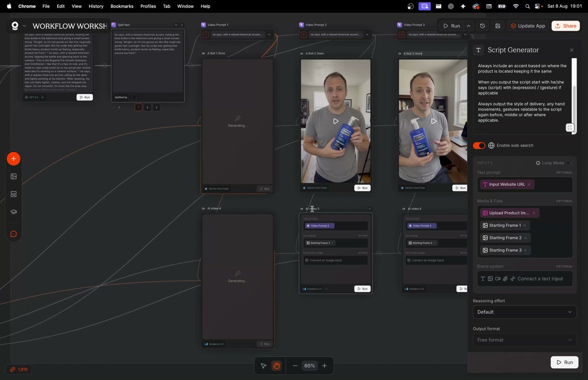The width and height of the screenshot is (588, 380).
Task: Save workflow with the floppy disk icon
Action: 498,26
